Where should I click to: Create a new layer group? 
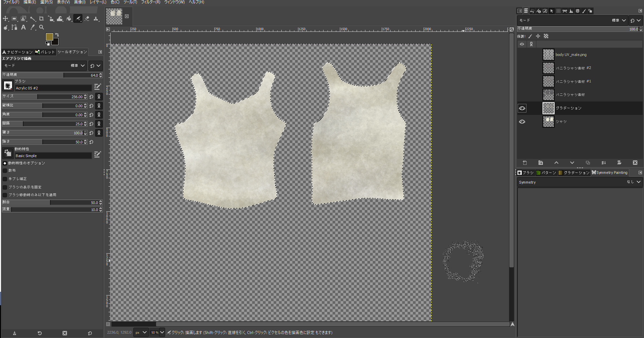point(541,163)
